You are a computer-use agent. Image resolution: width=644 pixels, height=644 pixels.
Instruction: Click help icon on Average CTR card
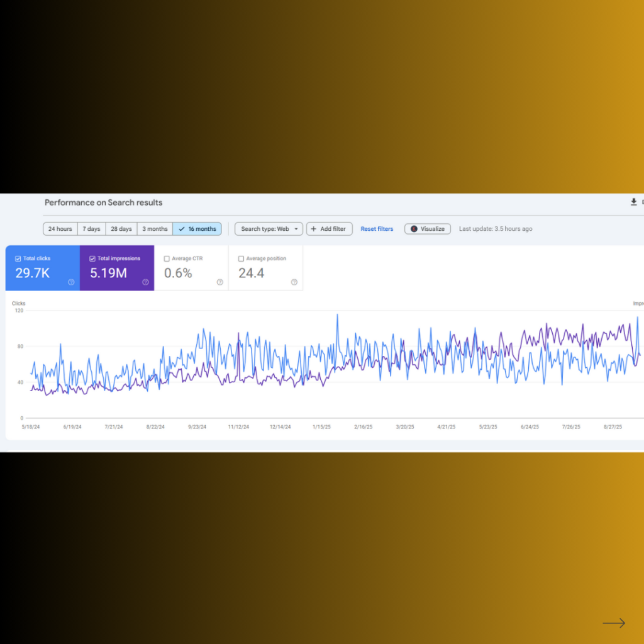click(x=219, y=282)
